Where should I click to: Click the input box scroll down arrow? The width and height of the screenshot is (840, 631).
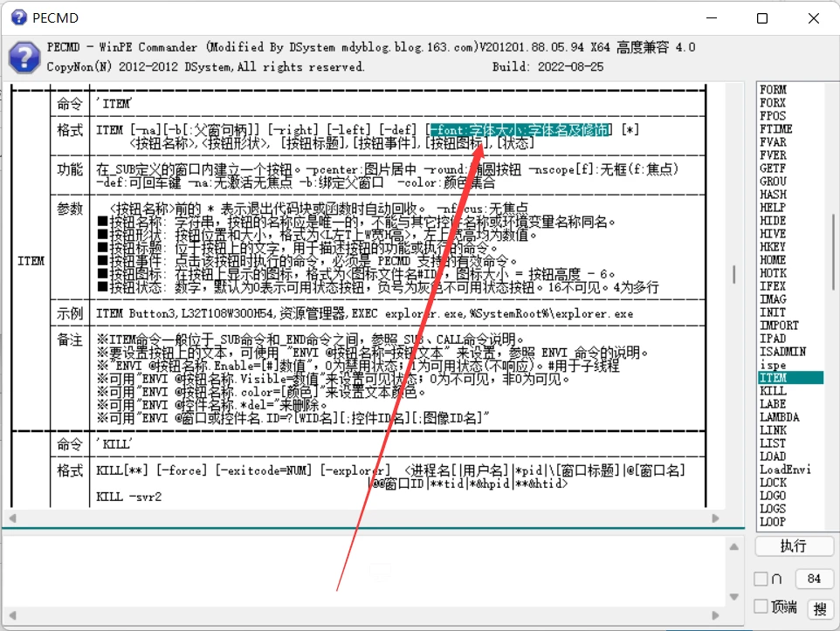(x=734, y=597)
